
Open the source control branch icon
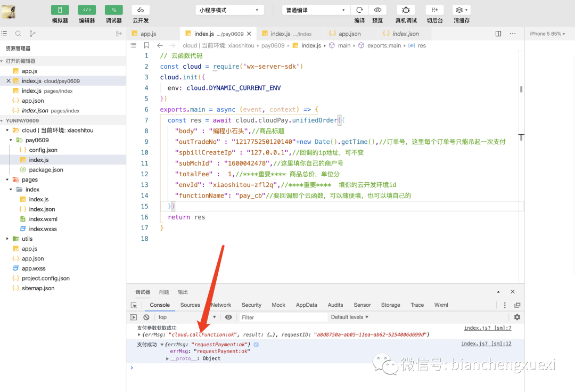click(32, 34)
